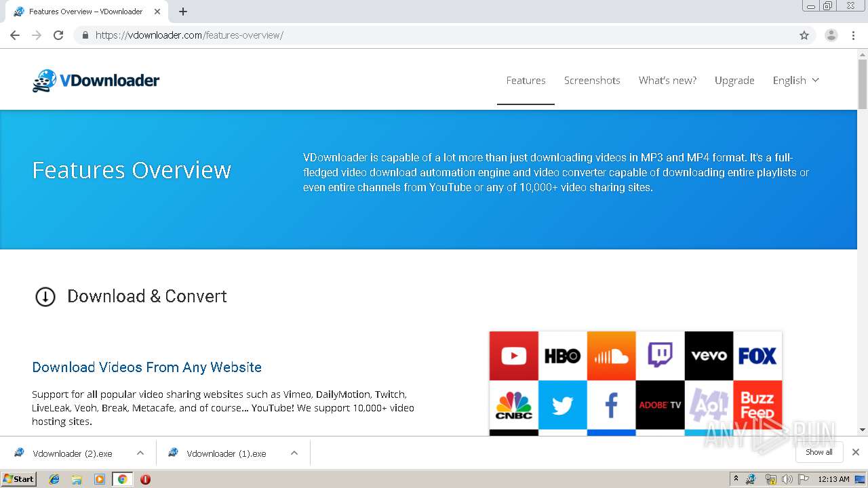Open Windows Explorer folder in taskbar
The height and width of the screenshot is (488, 868).
click(77, 479)
